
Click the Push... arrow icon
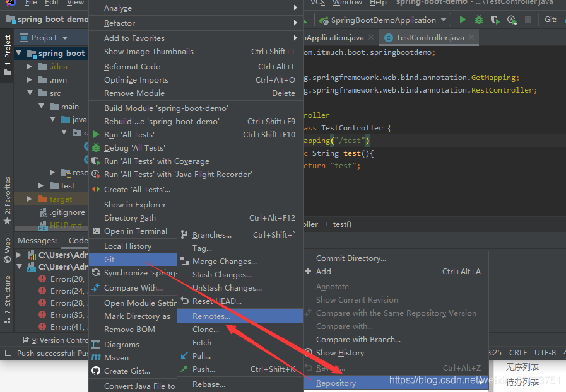184,369
